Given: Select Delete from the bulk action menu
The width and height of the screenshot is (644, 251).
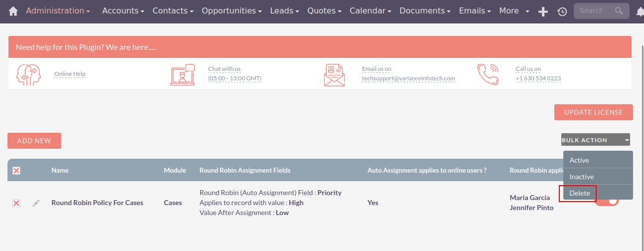Looking at the screenshot, I should tap(580, 193).
